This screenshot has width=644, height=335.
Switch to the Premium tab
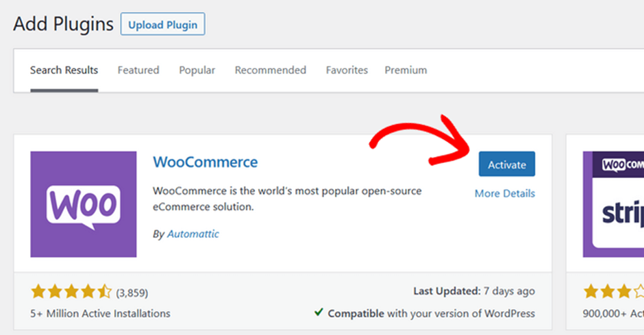[x=406, y=70]
